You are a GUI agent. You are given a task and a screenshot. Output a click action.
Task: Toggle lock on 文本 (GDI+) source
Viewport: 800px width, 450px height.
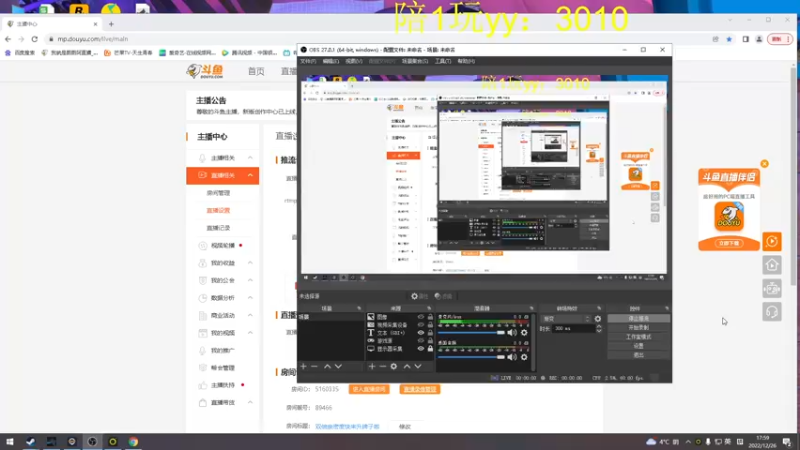(x=430, y=333)
